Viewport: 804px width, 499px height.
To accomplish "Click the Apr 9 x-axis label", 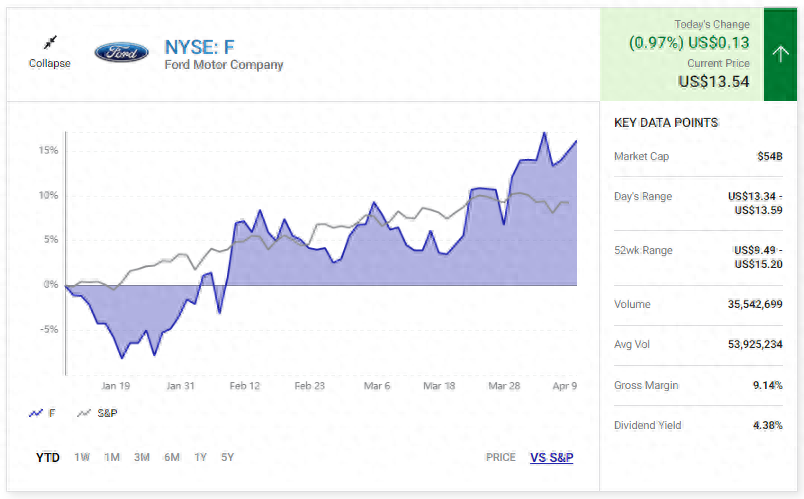I will pos(565,386).
